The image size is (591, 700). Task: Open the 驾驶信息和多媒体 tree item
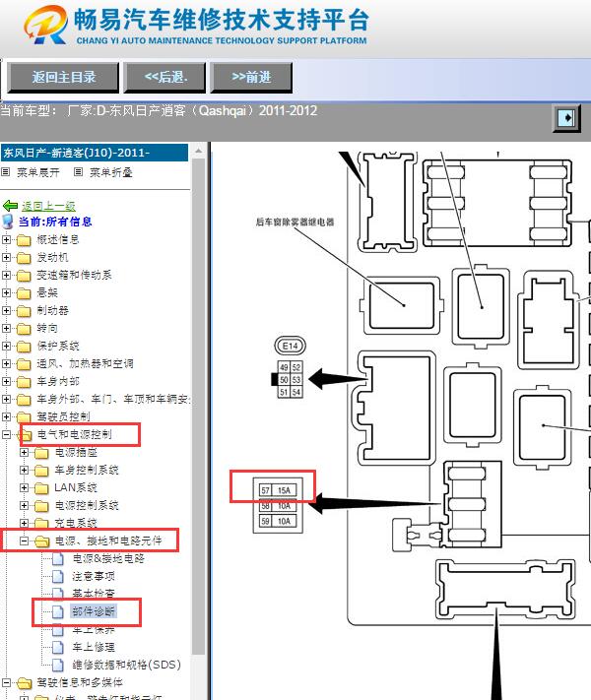[x=80, y=682]
